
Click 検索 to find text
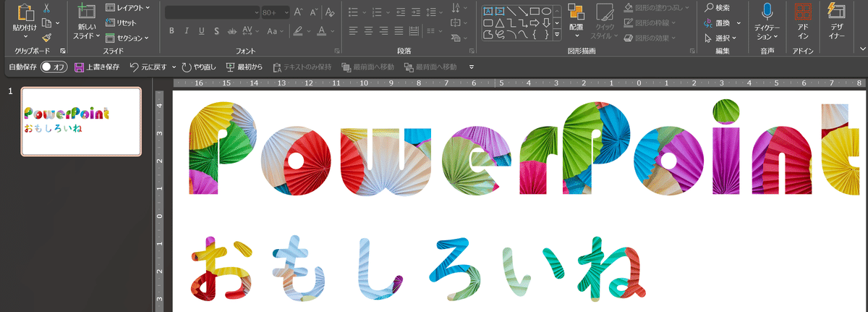717,7
